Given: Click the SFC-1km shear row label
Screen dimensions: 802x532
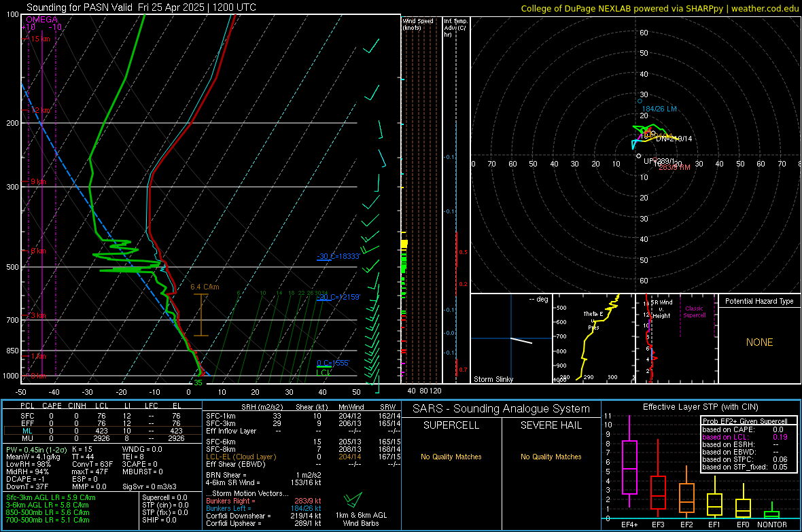Looking at the screenshot, I should (x=221, y=416).
